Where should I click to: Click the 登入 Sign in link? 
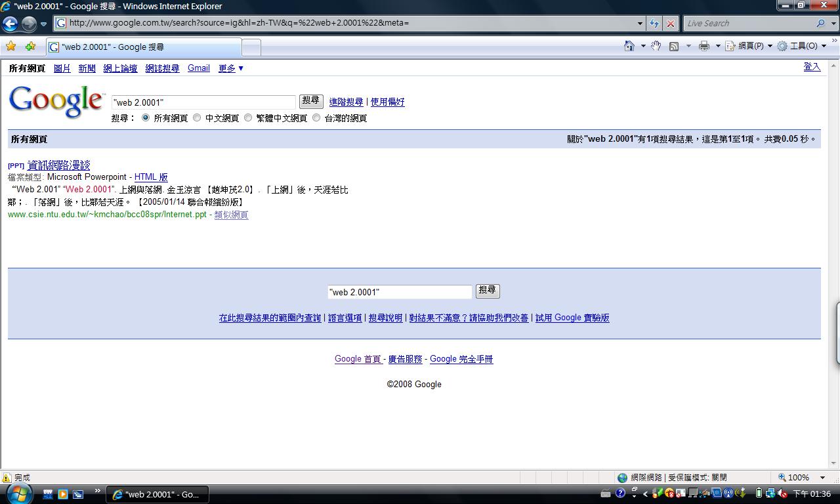click(x=812, y=67)
